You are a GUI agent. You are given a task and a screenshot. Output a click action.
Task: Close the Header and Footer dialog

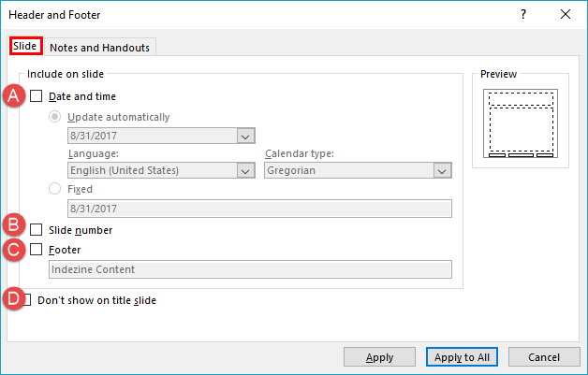coord(565,15)
